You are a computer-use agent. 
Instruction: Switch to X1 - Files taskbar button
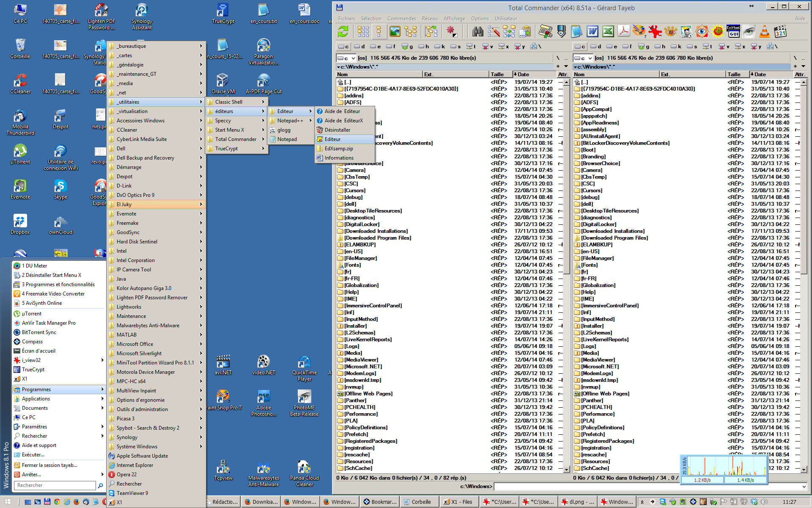(459, 502)
